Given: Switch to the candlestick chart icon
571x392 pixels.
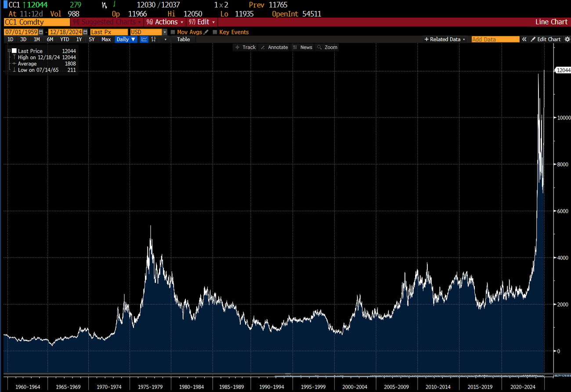Looking at the screenshot, I should [x=154, y=39].
